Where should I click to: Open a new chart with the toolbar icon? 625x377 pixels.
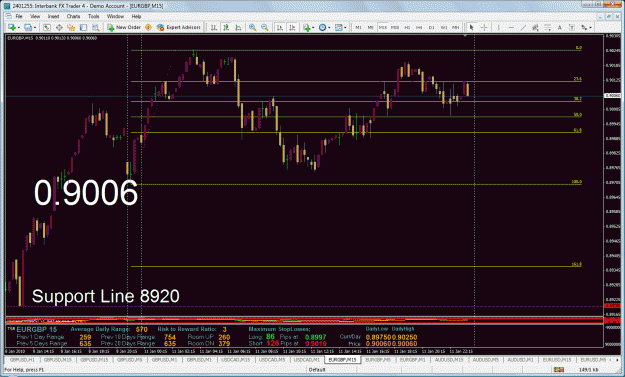[12, 27]
